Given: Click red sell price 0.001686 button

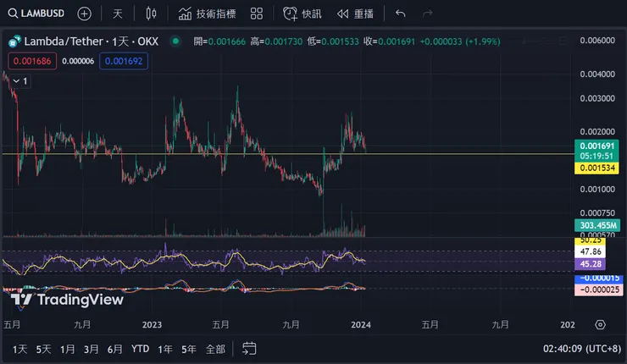Looking at the screenshot, I should pyautogui.click(x=32, y=61).
